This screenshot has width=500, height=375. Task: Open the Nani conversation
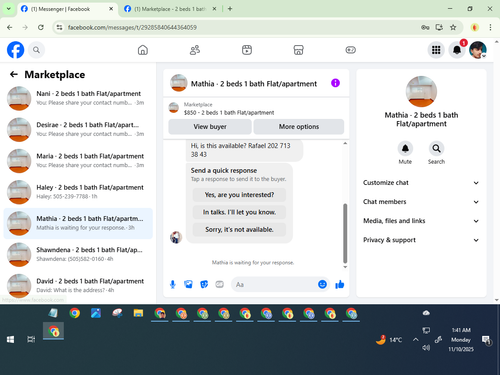coord(78,98)
